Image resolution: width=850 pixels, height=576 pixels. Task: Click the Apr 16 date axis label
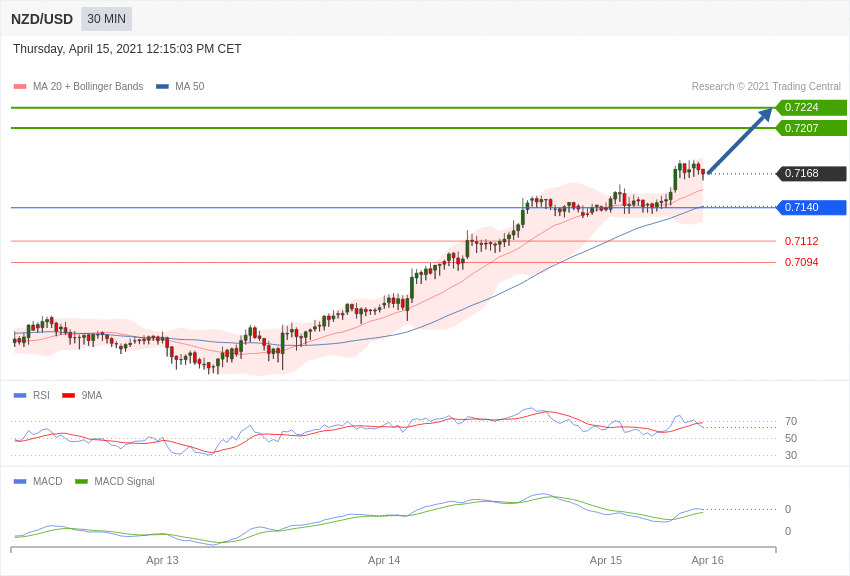(707, 560)
